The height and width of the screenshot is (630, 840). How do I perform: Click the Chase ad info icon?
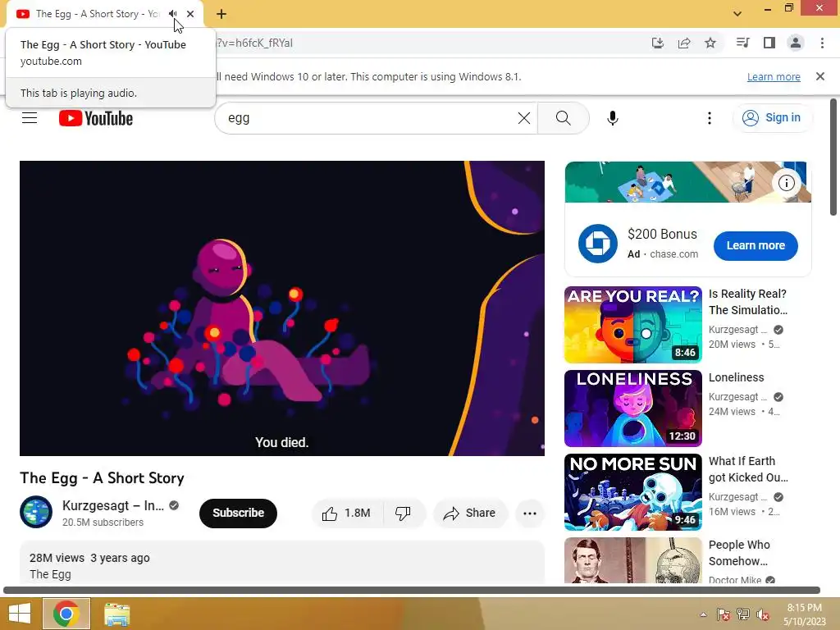(x=786, y=183)
